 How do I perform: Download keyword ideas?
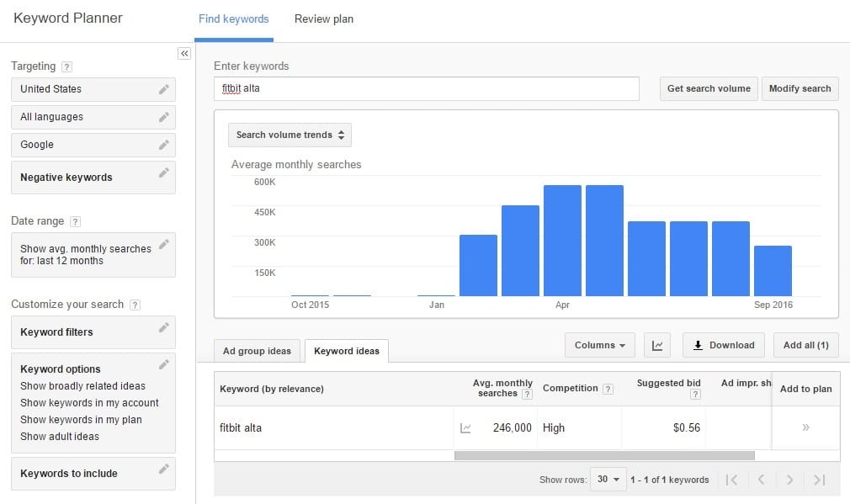[724, 345]
